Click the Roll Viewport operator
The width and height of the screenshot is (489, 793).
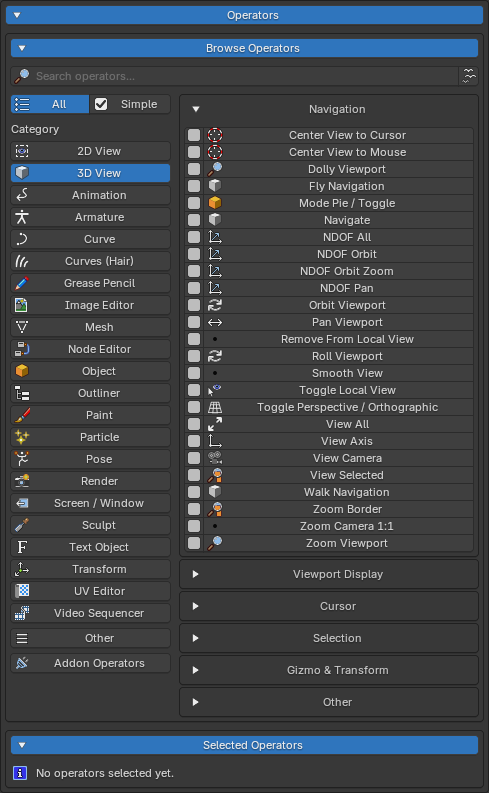click(339, 356)
